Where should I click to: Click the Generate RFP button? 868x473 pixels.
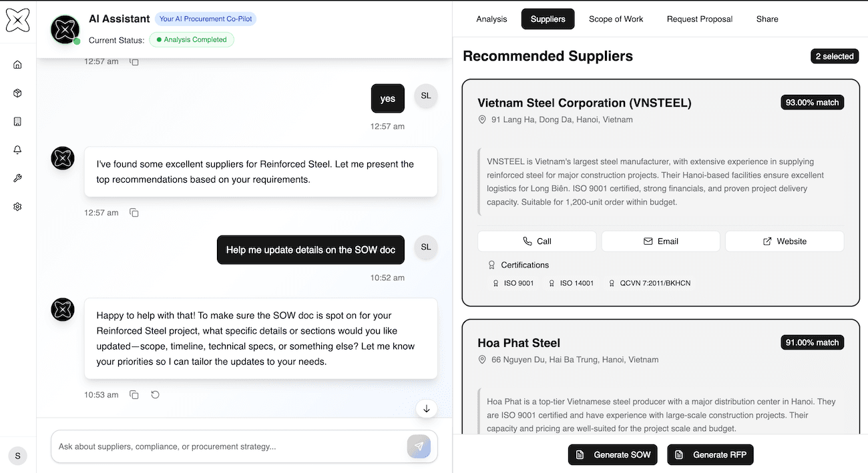click(x=710, y=455)
